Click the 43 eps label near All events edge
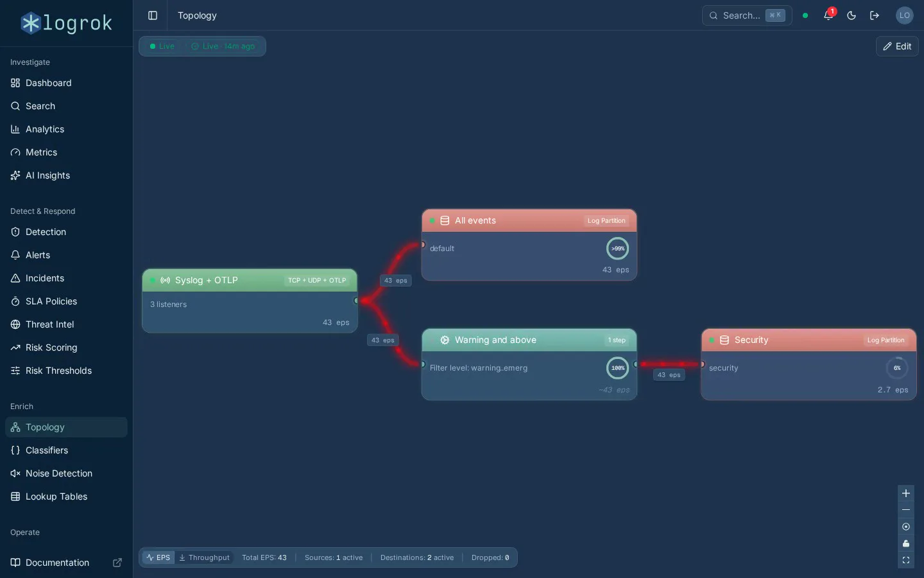This screenshot has width=924, height=578. click(395, 281)
